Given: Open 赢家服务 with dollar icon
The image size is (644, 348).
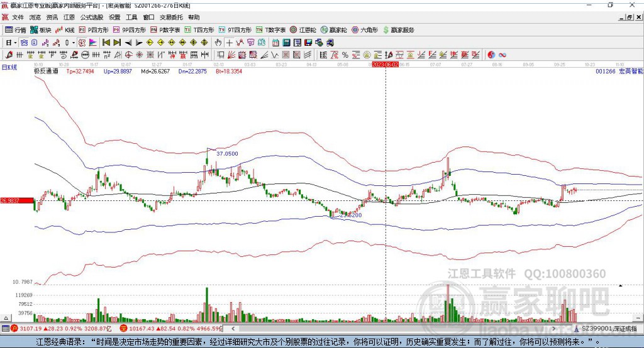Looking at the screenshot, I should click(398, 30).
